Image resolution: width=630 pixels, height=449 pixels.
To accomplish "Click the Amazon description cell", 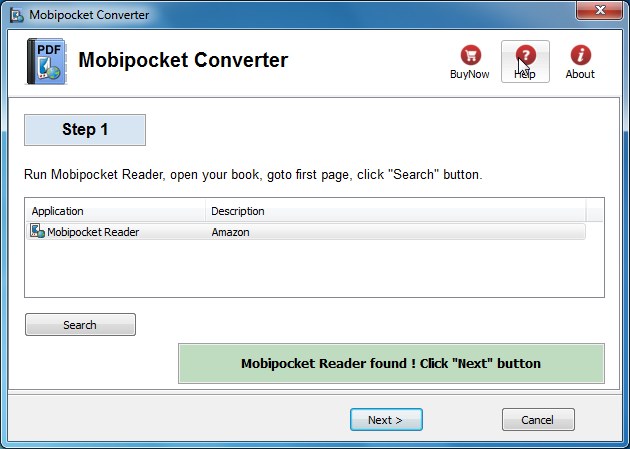I will (x=230, y=232).
